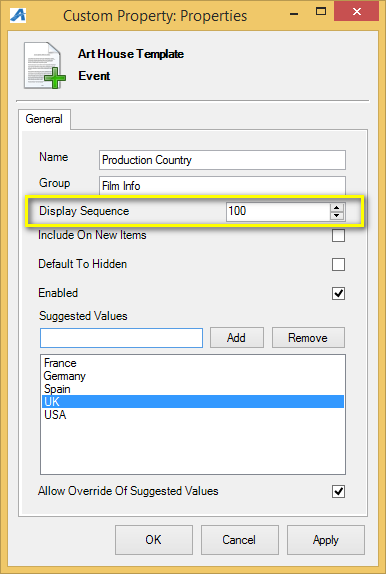The height and width of the screenshot is (574, 386).
Task: Uncheck the Enabled checkbox
Action: [x=338, y=293]
